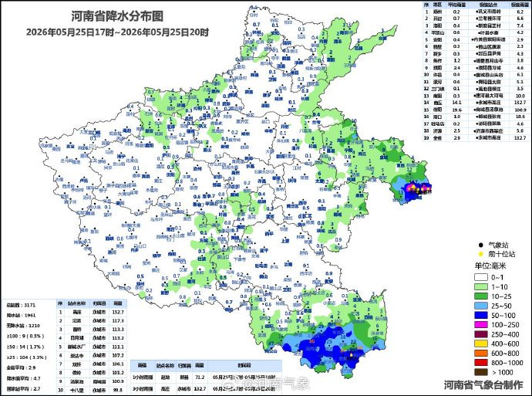Image resolution: width=532 pixels, height=396 pixels.
Task: Click the 14.1 average value in region row 14
Action: (456, 103)
